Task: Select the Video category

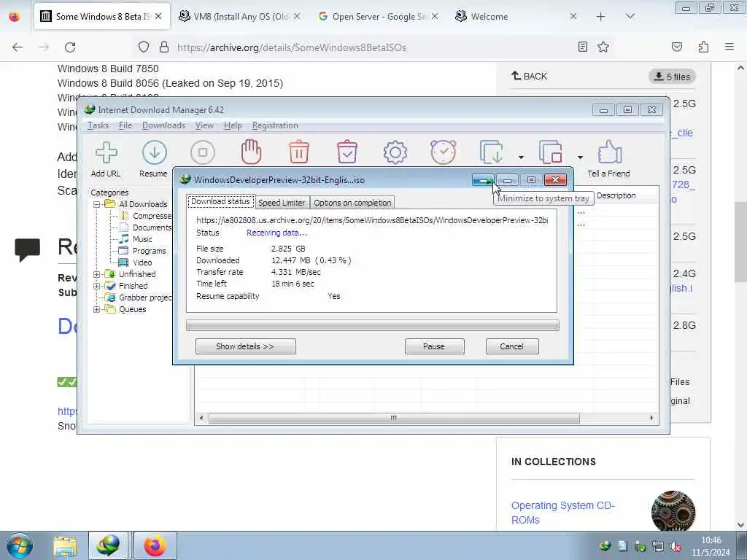Action: point(136,262)
